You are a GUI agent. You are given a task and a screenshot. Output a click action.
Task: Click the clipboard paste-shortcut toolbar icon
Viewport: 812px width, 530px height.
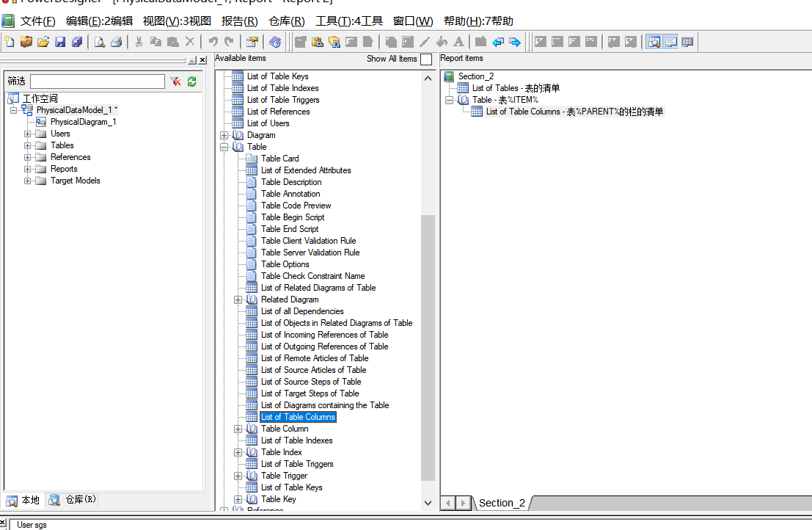[318, 42]
